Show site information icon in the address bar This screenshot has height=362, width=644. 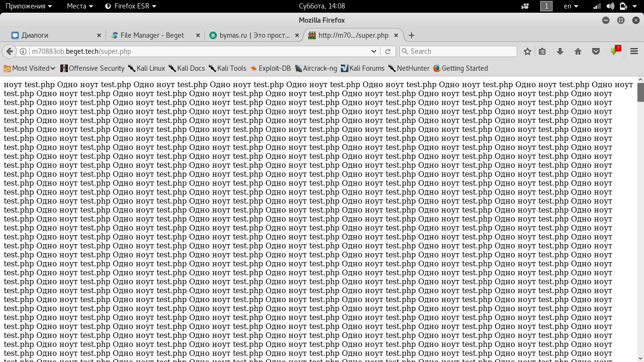point(23,51)
